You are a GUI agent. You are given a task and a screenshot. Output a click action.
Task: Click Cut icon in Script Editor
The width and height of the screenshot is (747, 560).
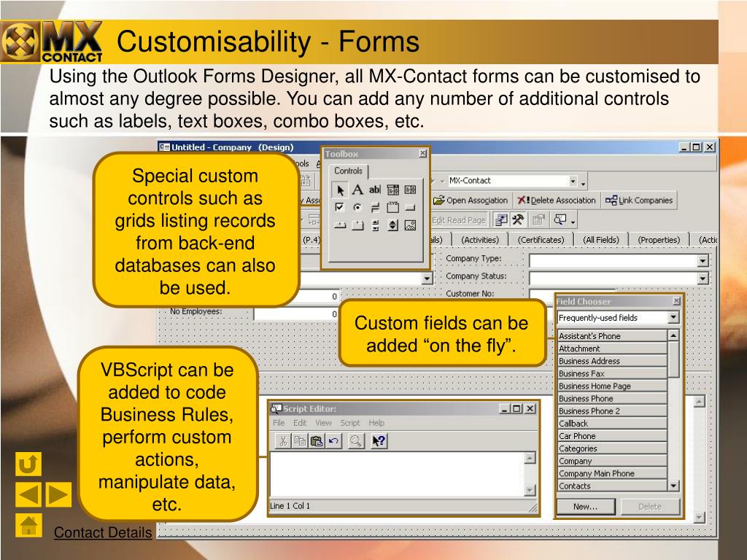point(283,441)
